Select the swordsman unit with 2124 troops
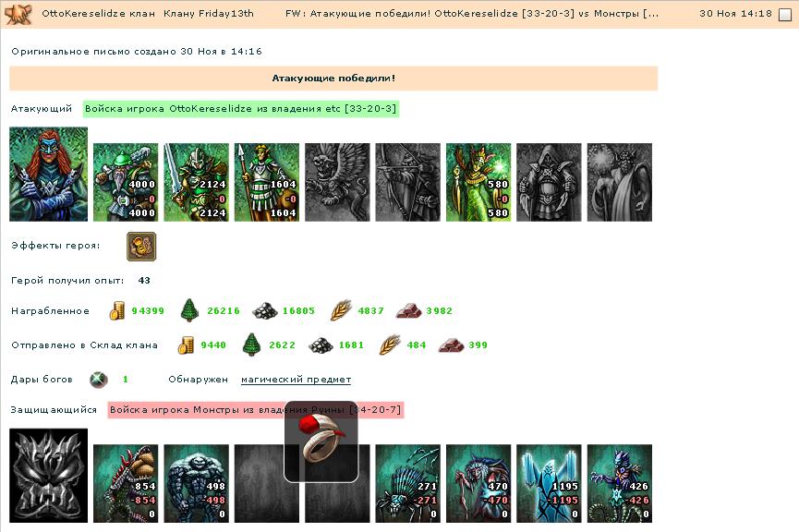This screenshot has height=532, width=799. (196, 183)
